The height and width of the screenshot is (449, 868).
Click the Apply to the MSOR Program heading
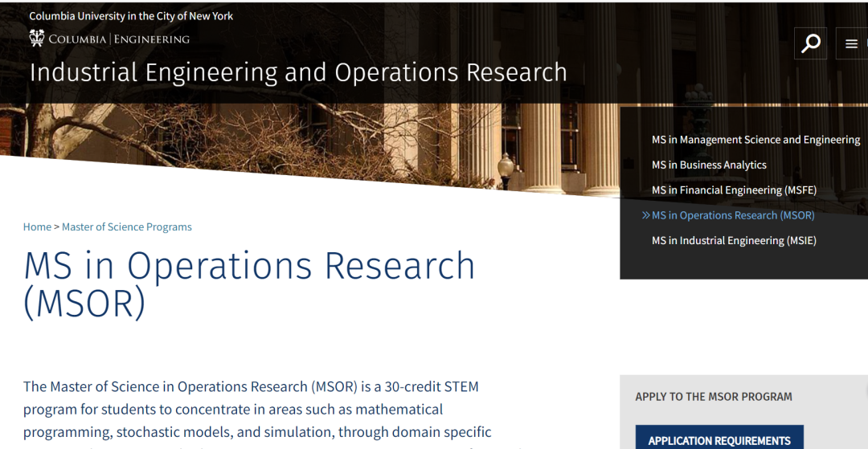click(714, 397)
